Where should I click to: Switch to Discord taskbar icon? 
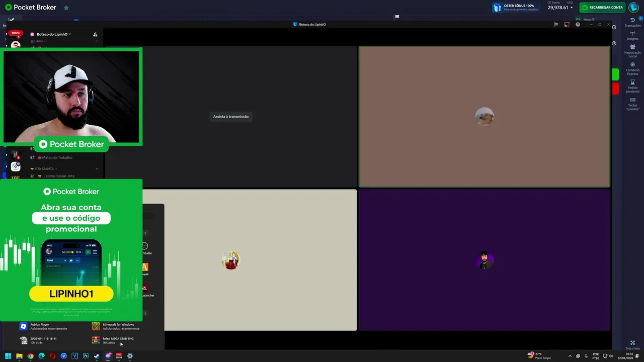[108, 356]
